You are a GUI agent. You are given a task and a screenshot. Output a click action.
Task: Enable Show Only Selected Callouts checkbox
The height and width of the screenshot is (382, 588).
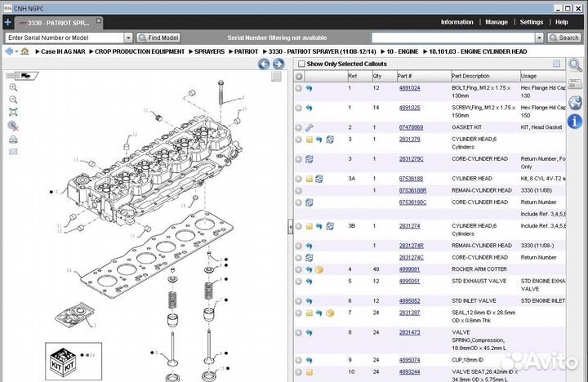(x=301, y=64)
